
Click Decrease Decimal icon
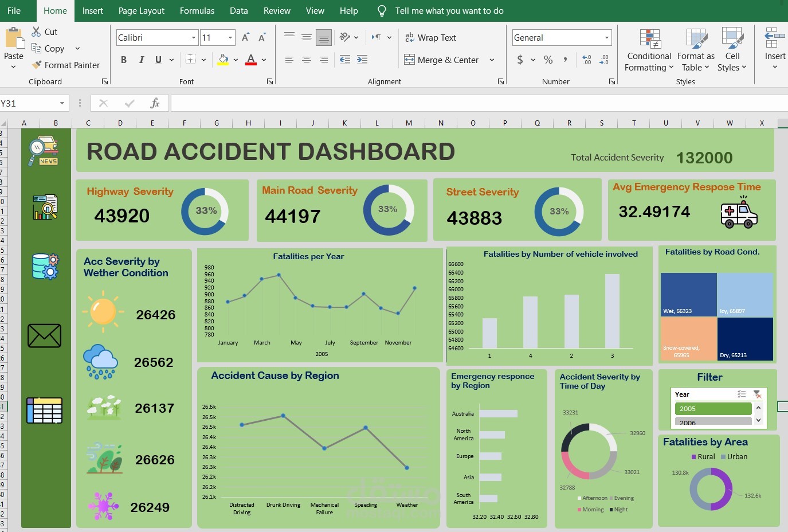tap(604, 60)
